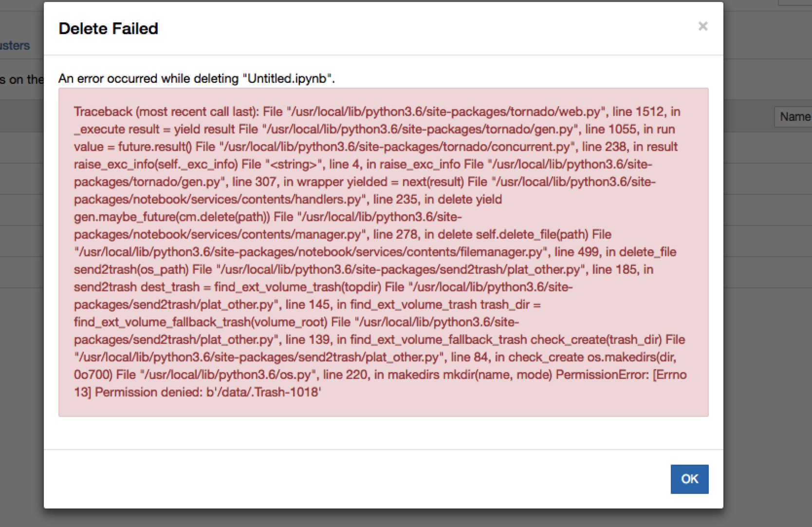Viewport: 812px width, 527px height.
Task: Close the Delete Failed dialog with the X
Action: (703, 27)
